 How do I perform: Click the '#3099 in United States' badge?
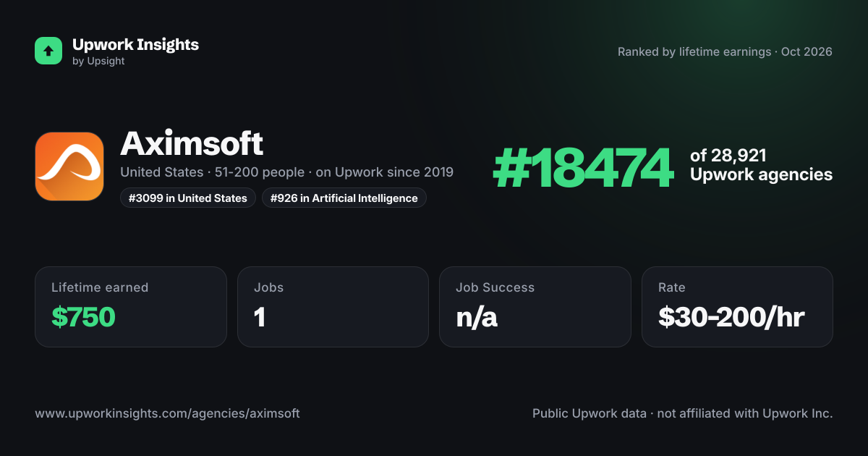tap(188, 198)
